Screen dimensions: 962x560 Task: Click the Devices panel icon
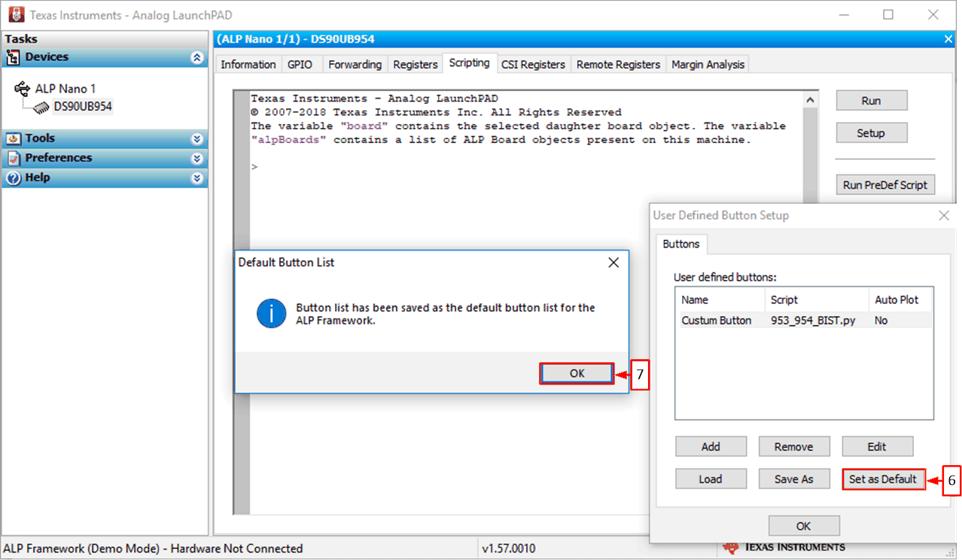point(13,57)
